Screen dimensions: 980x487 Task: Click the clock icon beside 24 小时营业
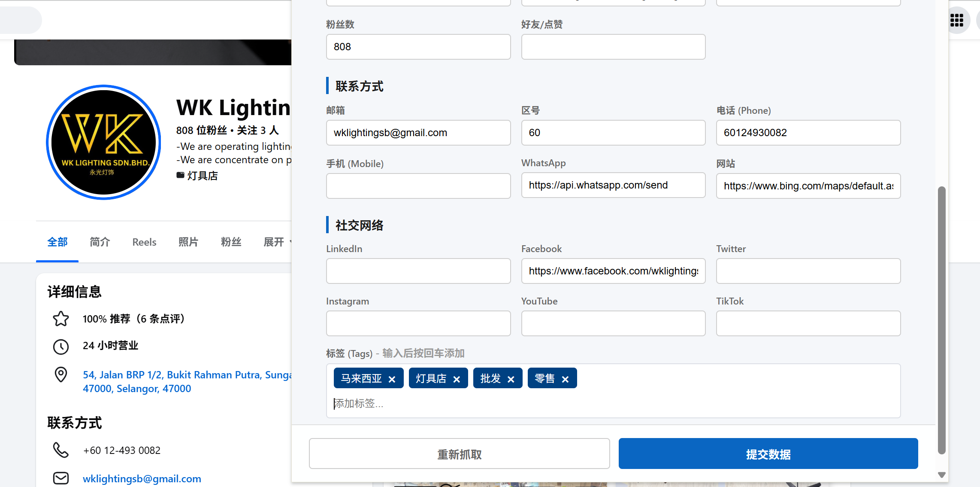pyautogui.click(x=61, y=346)
